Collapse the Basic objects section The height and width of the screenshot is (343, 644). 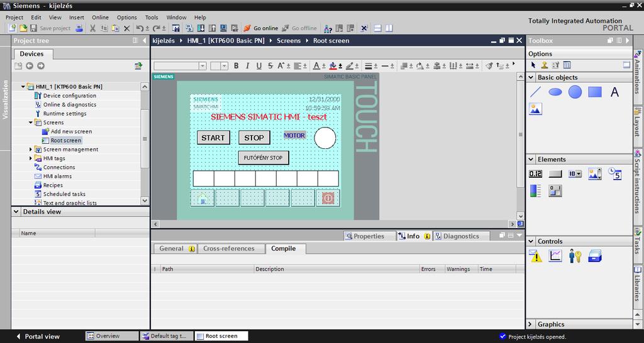click(531, 77)
